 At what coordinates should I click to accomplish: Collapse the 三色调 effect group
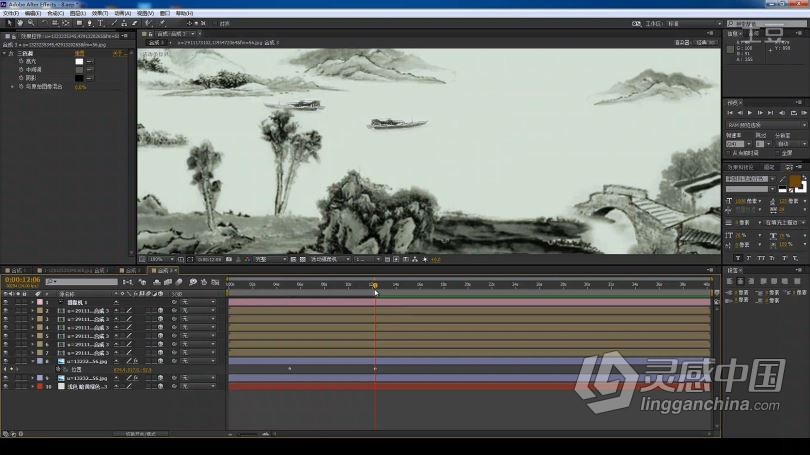pyautogui.click(x=5, y=53)
